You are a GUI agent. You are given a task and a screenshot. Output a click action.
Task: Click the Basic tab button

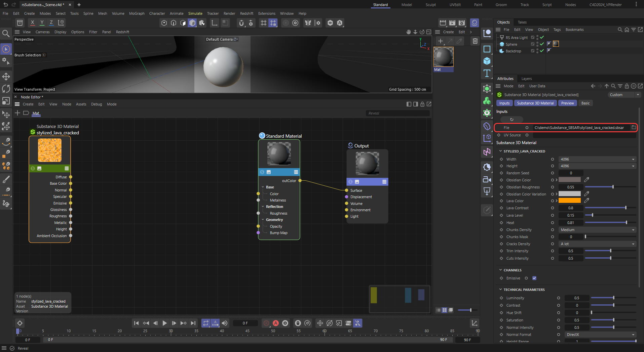click(585, 103)
